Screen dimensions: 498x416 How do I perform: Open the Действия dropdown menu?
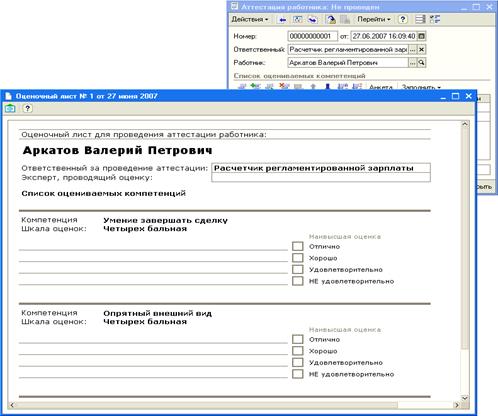click(250, 19)
